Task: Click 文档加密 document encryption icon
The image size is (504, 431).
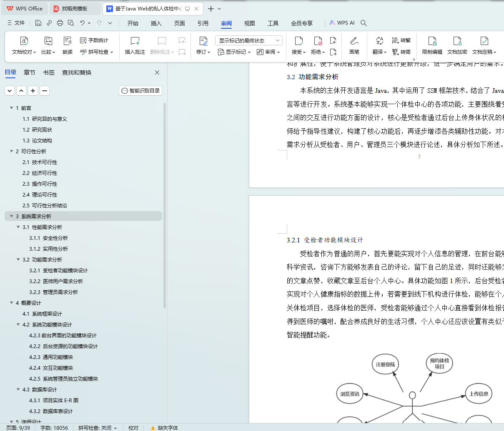Action: [457, 41]
